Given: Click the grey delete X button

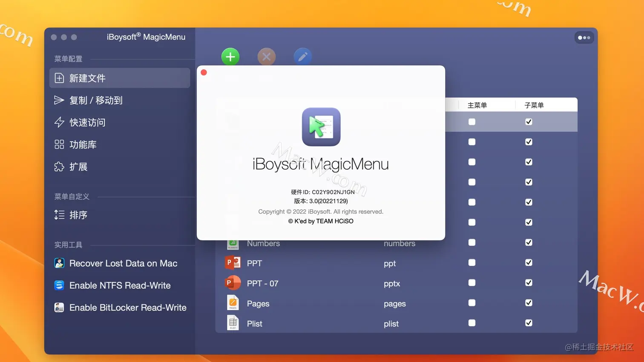Looking at the screenshot, I should click(267, 57).
